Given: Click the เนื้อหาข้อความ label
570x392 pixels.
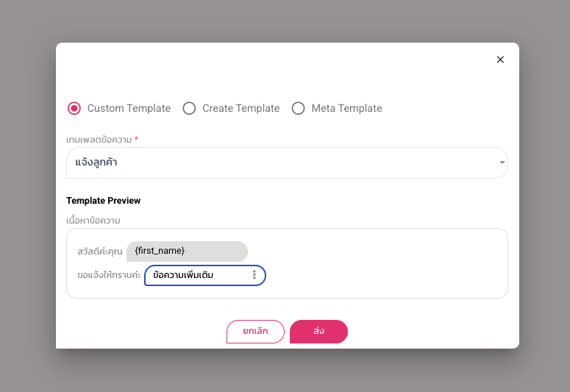Looking at the screenshot, I should [93, 220].
